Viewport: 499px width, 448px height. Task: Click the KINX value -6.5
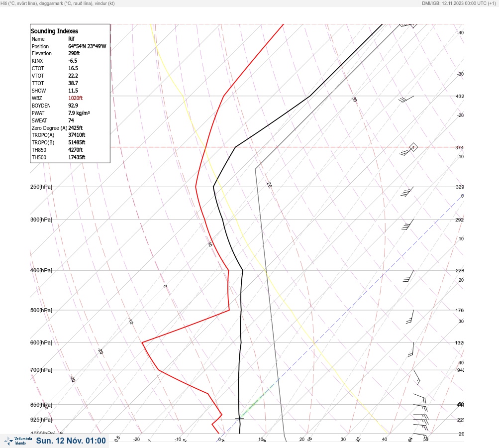coord(73,61)
